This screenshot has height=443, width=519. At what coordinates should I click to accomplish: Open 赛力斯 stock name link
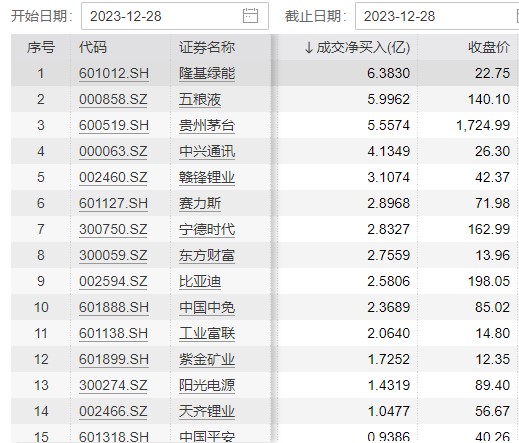tap(200, 203)
